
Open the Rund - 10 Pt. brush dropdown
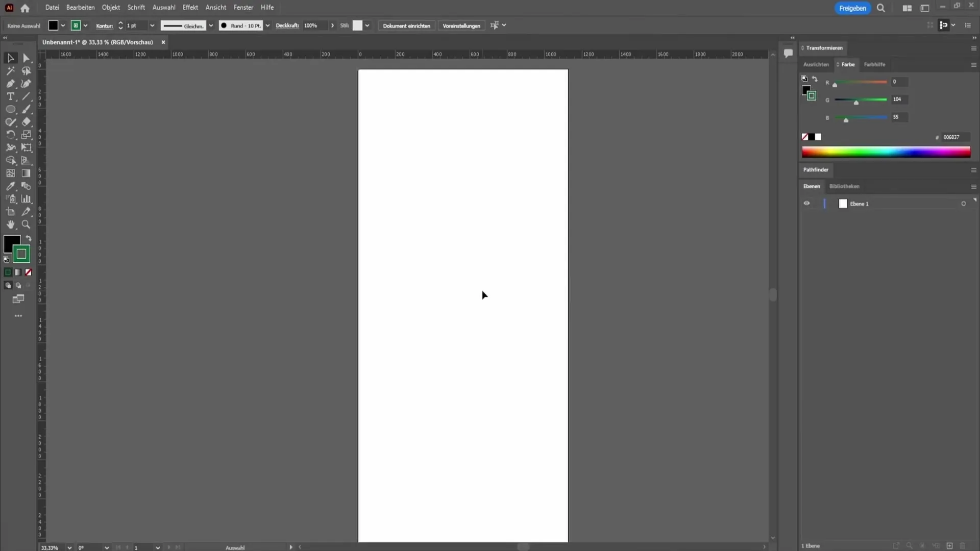click(267, 26)
